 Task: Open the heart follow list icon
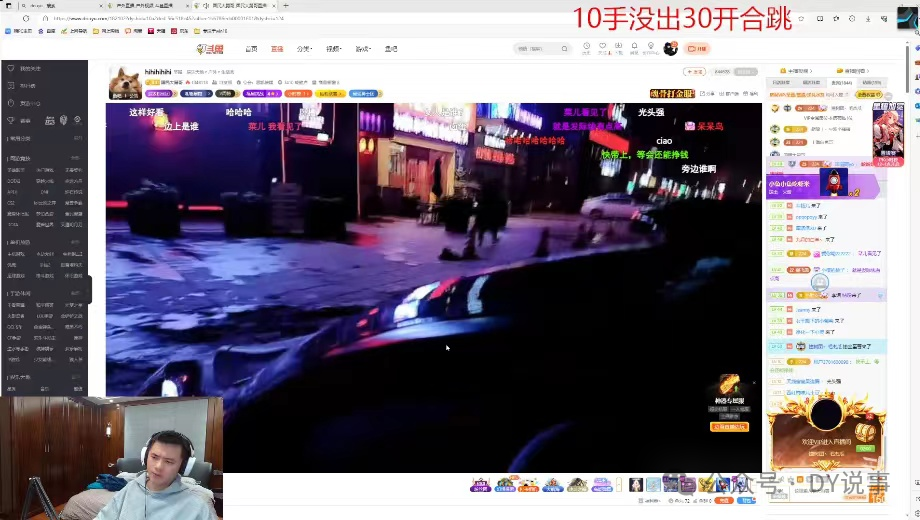click(x=603, y=48)
